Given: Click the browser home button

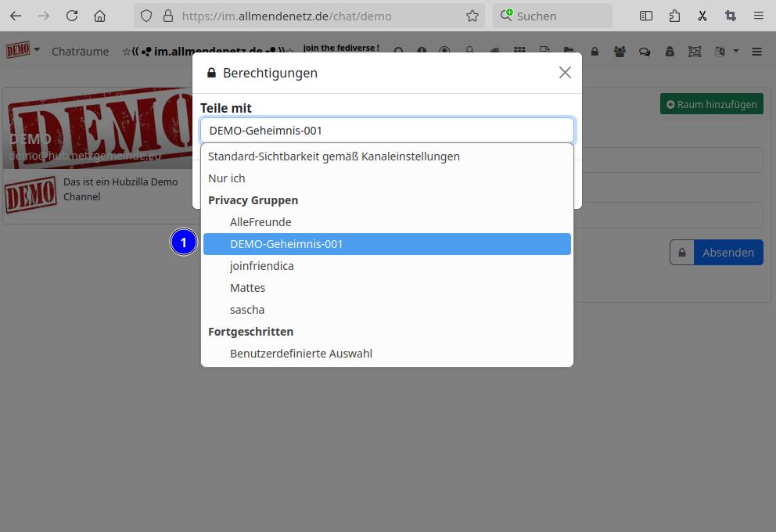Looking at the screenshot, I should [x=99, y=16].
